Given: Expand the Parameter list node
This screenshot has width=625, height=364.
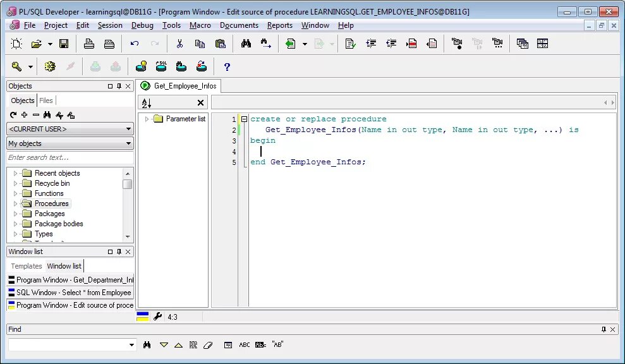Looking at the screenshot, I should [x=147, y=119].
